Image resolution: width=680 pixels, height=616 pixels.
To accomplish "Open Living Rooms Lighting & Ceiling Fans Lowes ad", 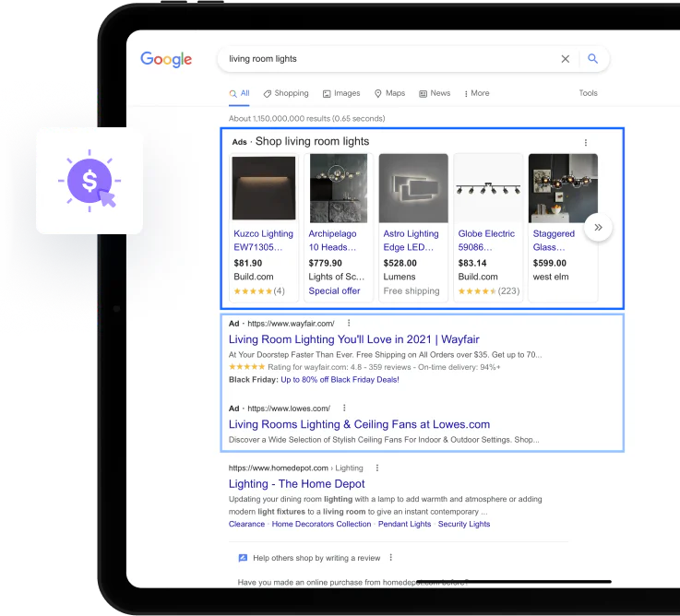I will pyautogui.click(x=359, y=424).
